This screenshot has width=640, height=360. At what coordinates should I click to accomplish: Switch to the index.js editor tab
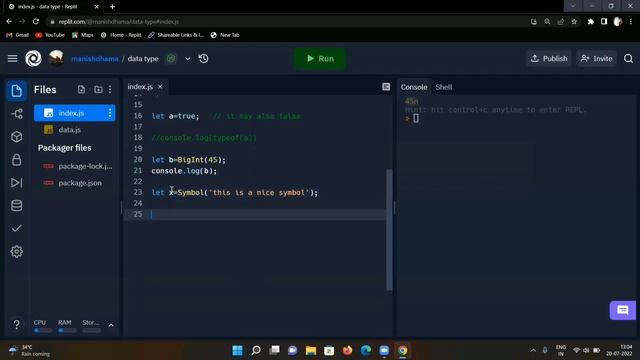[x=140, y=87]
